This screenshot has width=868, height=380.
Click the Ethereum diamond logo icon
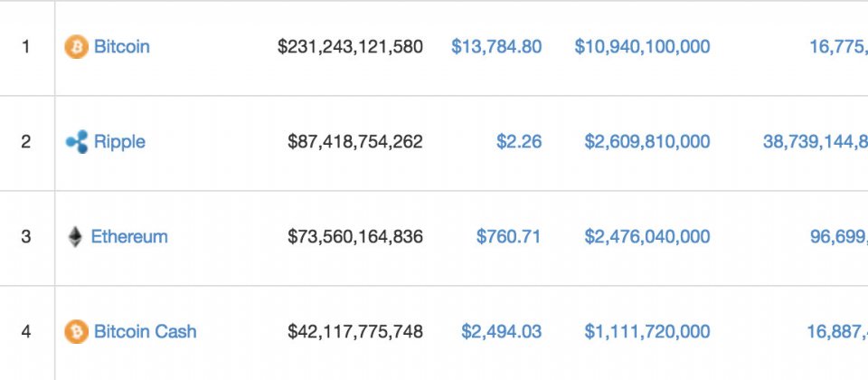[x=75, y=236]
